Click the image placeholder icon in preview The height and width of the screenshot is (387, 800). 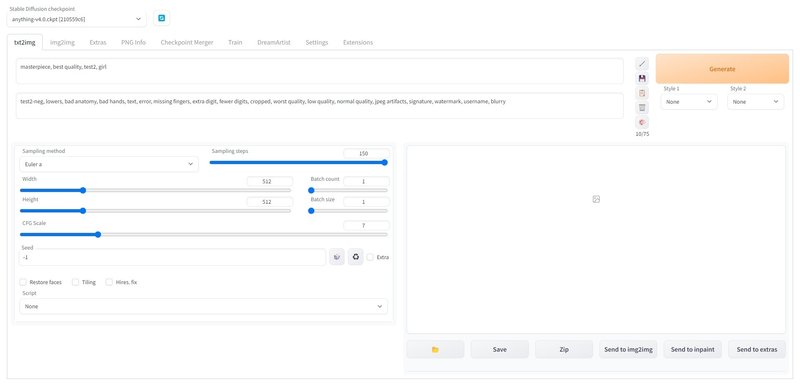[x=596, y=199]
